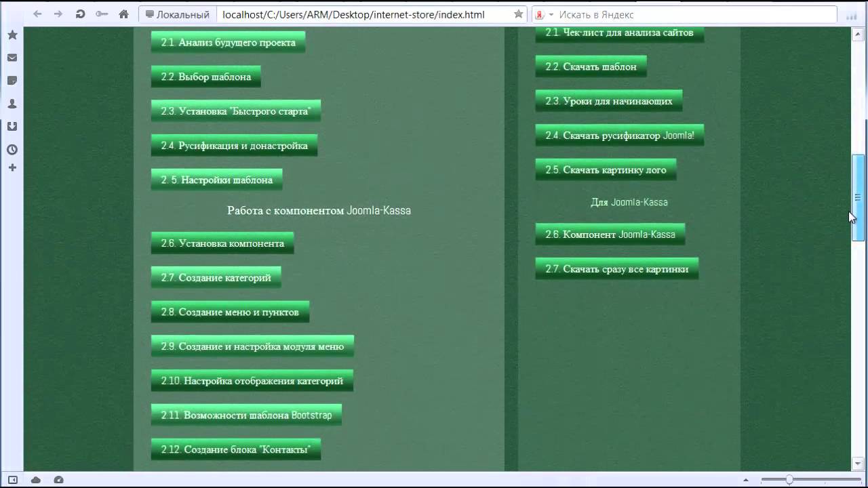Open 2.11. Возможности шаблона Bootstrap
Viewport: 868px width, 488px height.
click(246, 415)
